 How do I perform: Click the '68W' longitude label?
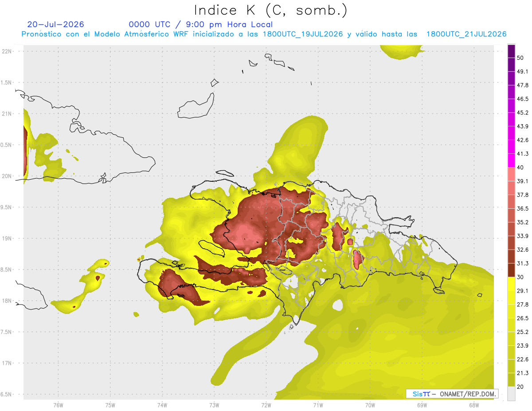474,405
